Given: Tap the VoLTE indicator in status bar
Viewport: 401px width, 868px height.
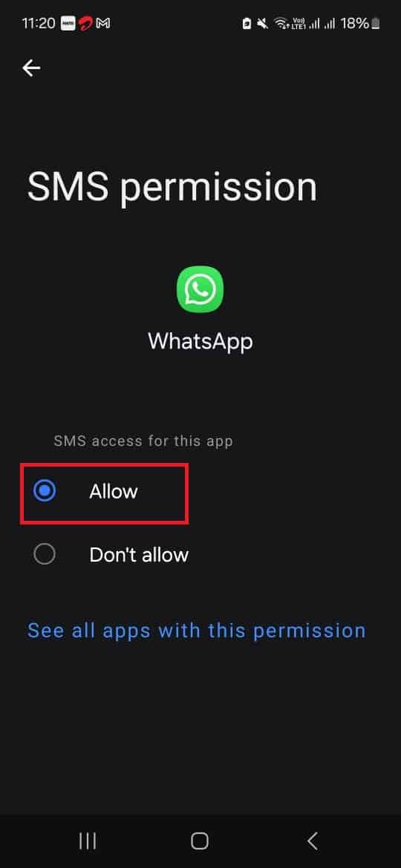Looking at the screenshot, I should (x=299, y=23).
